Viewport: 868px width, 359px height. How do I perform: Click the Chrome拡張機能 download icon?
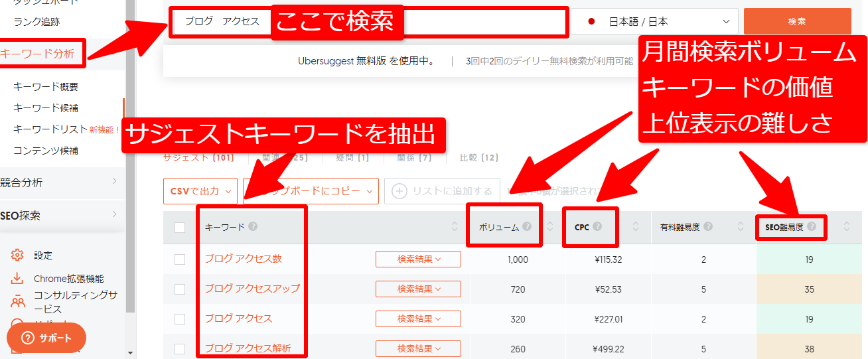[x=18, y=279]
